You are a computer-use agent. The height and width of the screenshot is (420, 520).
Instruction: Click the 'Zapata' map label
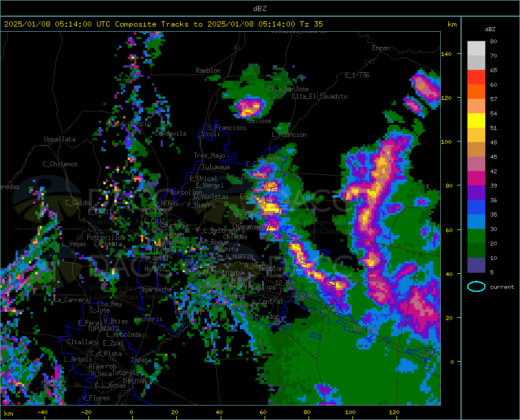(142, 360)
